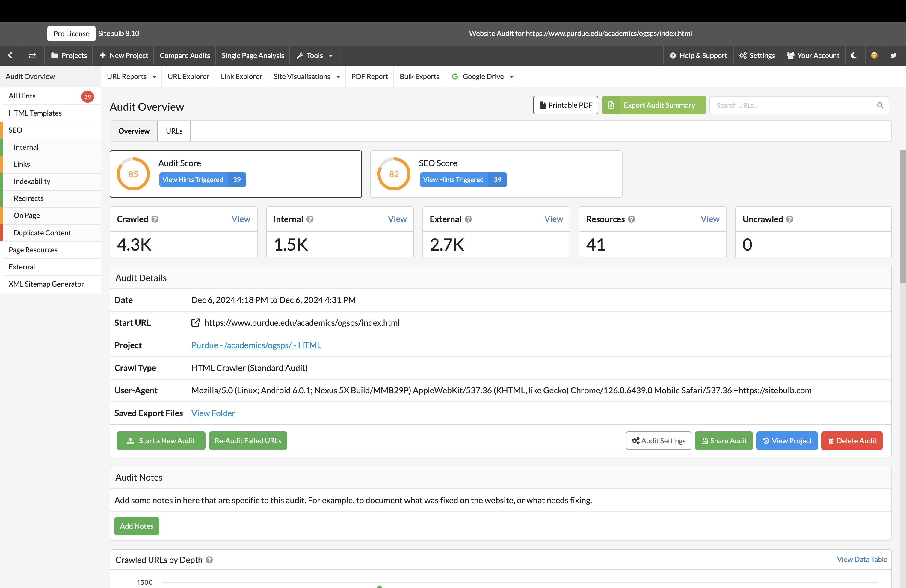906x588 pixels.
Task: Click the help icon next to External
Action: 468,219
